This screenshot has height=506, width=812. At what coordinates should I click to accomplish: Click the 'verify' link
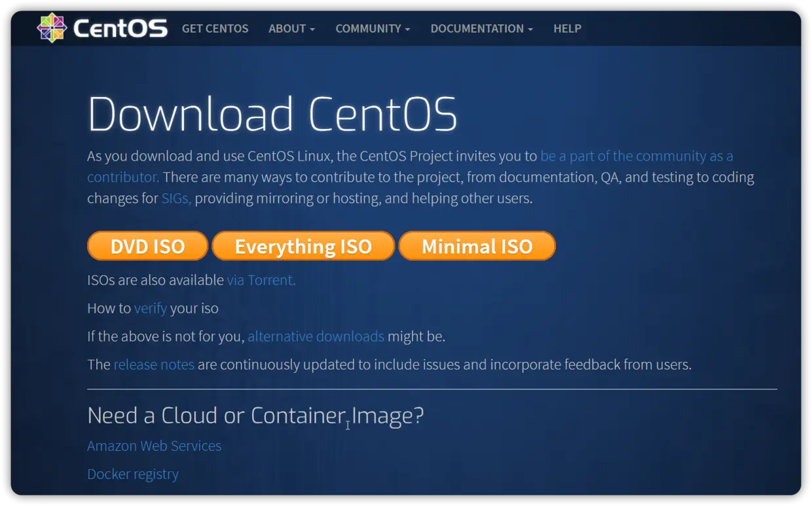tap(151, 308)
